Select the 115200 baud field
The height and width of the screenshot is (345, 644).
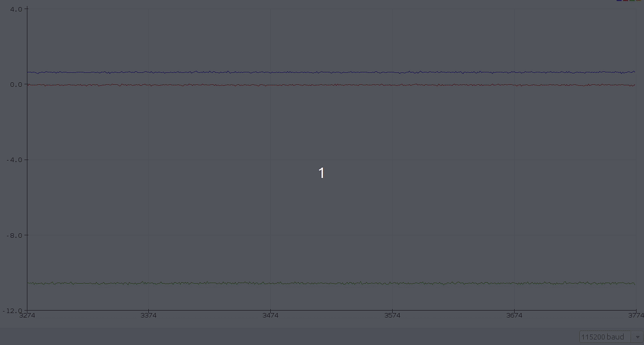tap(605, 336)
